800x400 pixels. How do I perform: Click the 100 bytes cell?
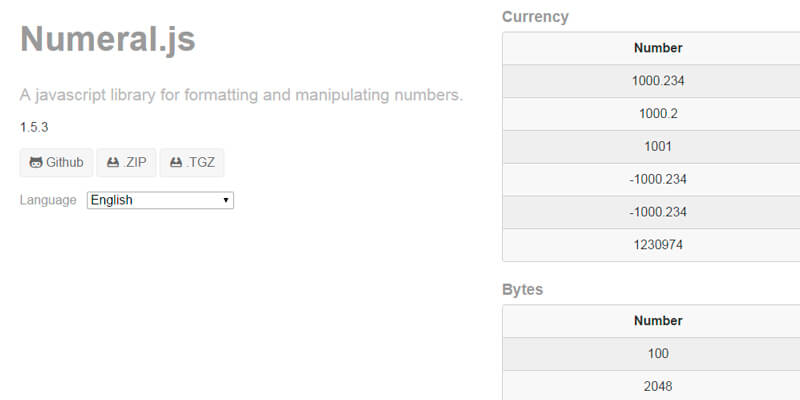pyautogui.click(x=658, y=354)
